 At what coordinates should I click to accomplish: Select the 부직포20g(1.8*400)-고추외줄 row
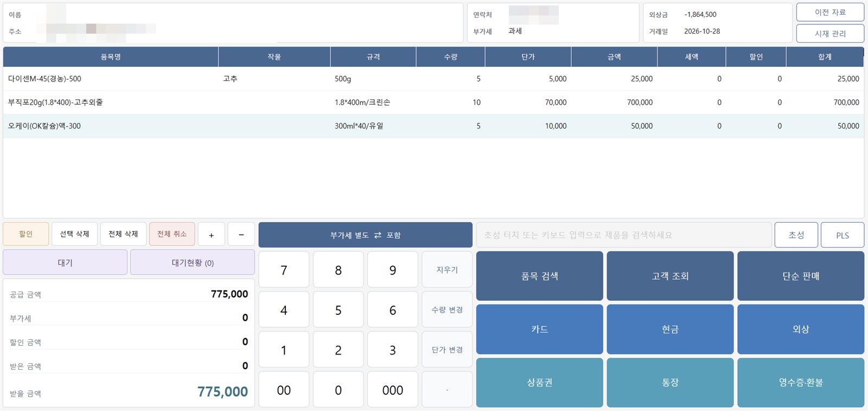coord(433,102)
